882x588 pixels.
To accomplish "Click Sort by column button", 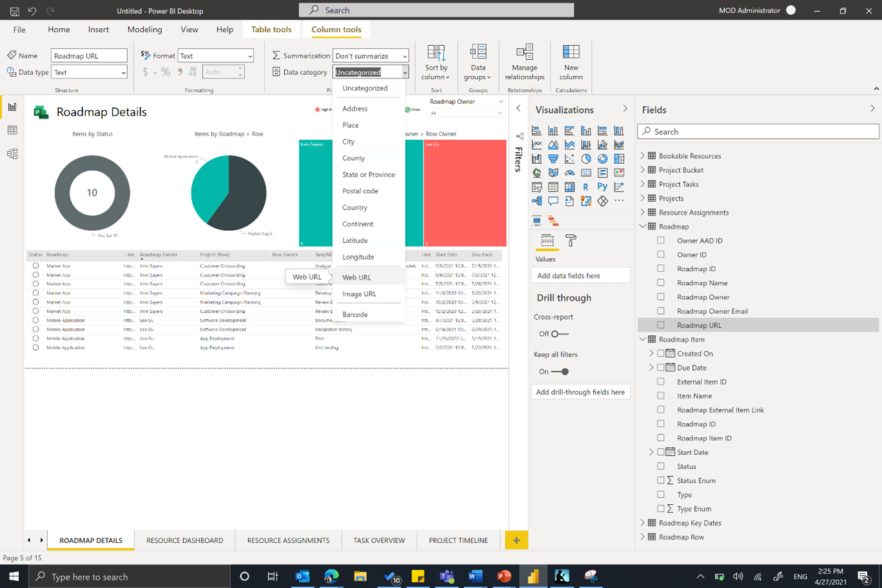I will click(x=436, y=63).
